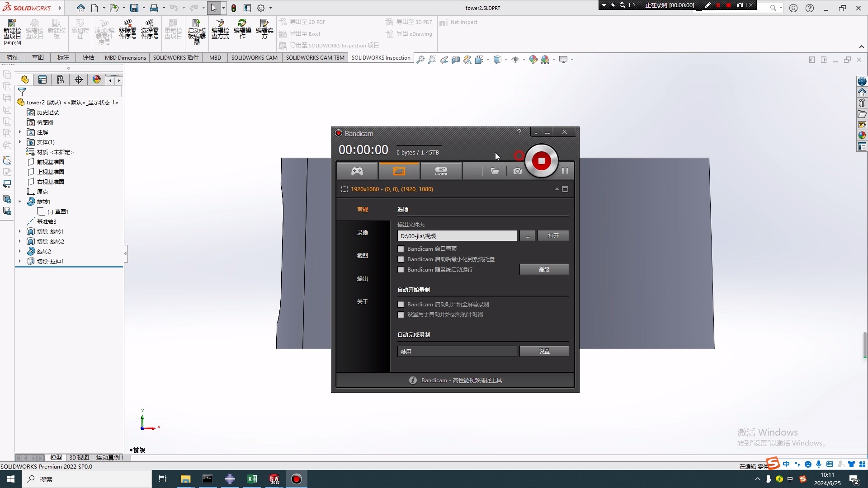Viewport: 868px width, 488px height.
Task: Click the output folder path field D:\00-jia\视频
Action: pos(457,235)
